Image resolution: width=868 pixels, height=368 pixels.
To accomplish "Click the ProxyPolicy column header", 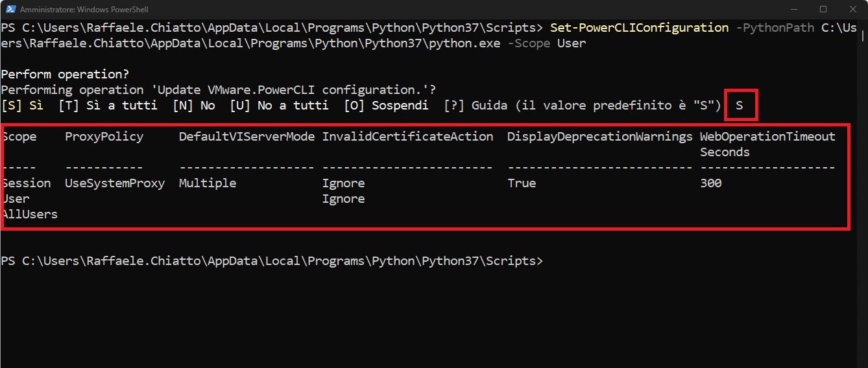I will [x=104, y=137].
